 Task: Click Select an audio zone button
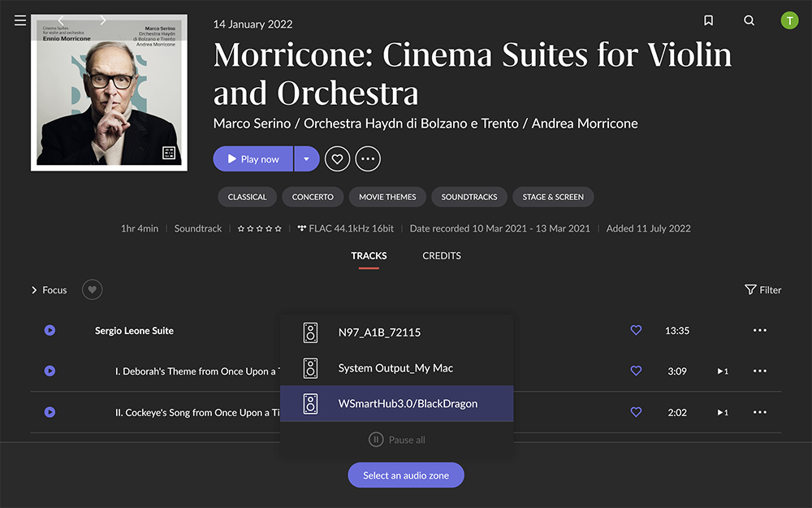click(406, 475)
